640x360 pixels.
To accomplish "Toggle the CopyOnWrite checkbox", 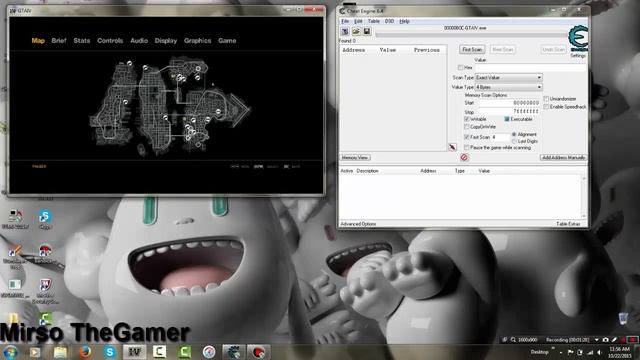I will 467,127.
